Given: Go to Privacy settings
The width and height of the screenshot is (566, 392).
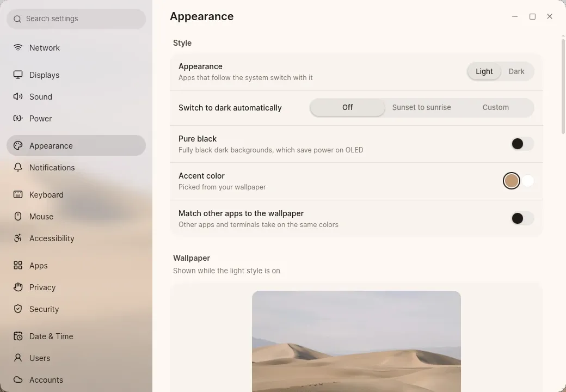Looking at the screenshot, I should 76,287.
